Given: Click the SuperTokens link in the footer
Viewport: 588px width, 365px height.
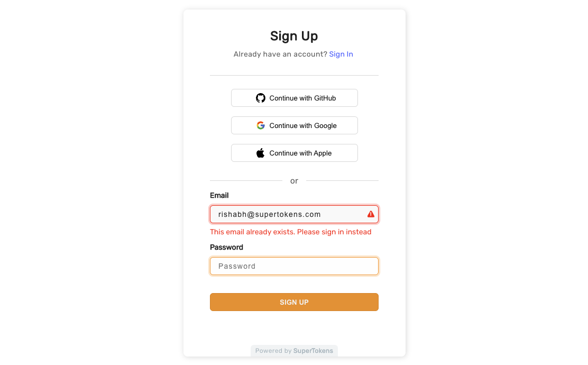Looking at the screenshot, I should [313, 351].
